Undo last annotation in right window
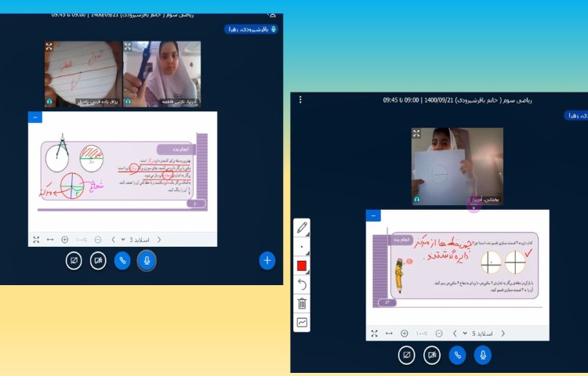This screenshot has width=588, height=376. click(302, 284)
